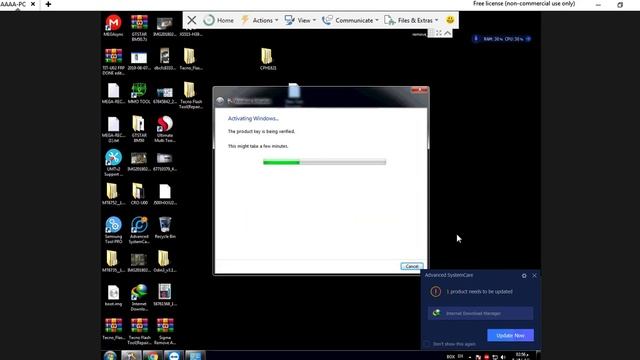Open Advanced SystemCare popup settings gear

pos(524,276)
